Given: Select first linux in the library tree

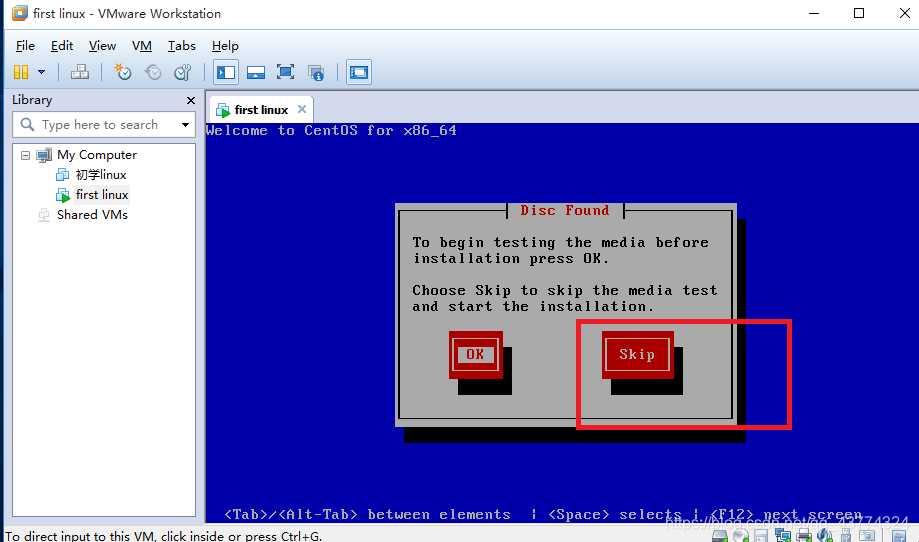Looking at the screenshot, I should (102, 195).
